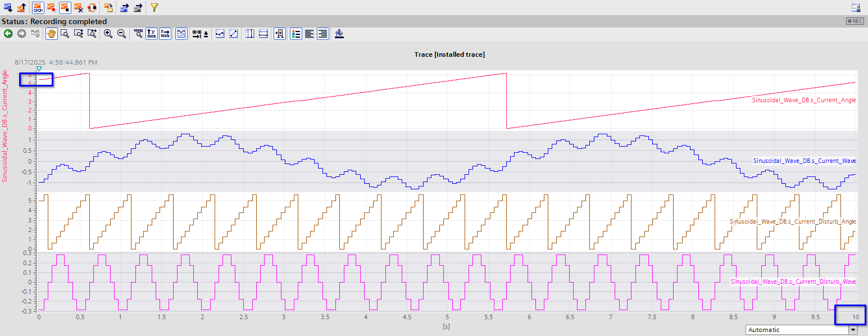Click the delete trace icon with X

point(79,7)
